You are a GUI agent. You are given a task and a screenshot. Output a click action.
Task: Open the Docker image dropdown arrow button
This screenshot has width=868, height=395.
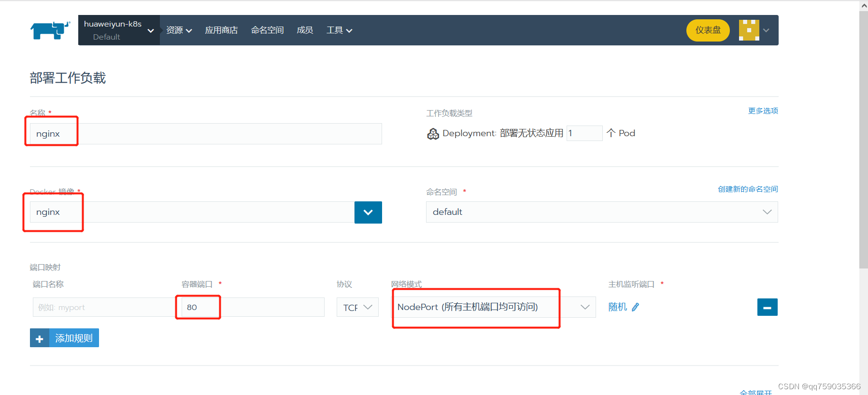coord(368,212)
